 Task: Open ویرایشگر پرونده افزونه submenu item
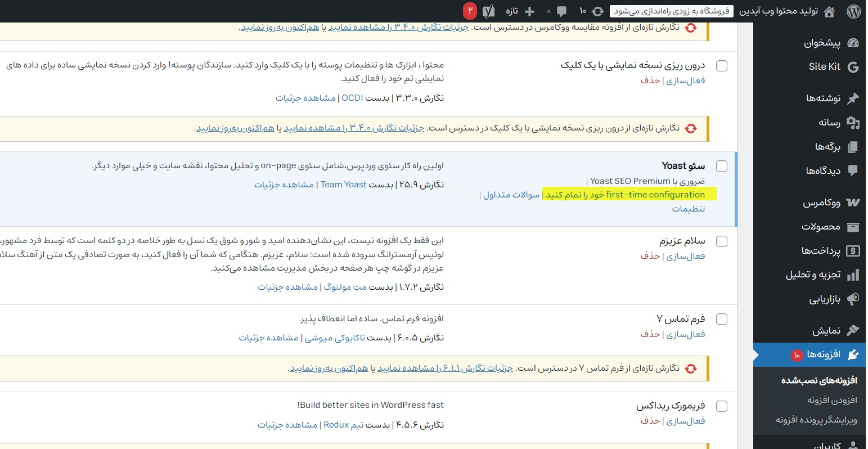click(816, 420)
